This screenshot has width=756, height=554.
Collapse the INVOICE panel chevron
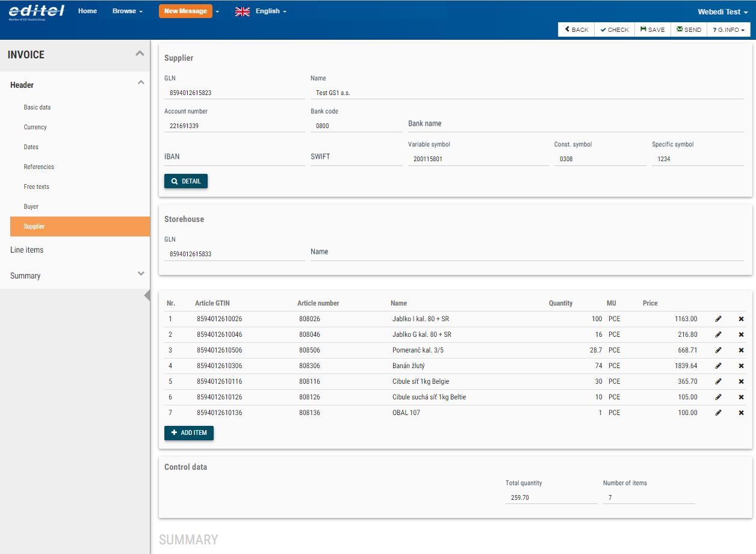(140, 54)
